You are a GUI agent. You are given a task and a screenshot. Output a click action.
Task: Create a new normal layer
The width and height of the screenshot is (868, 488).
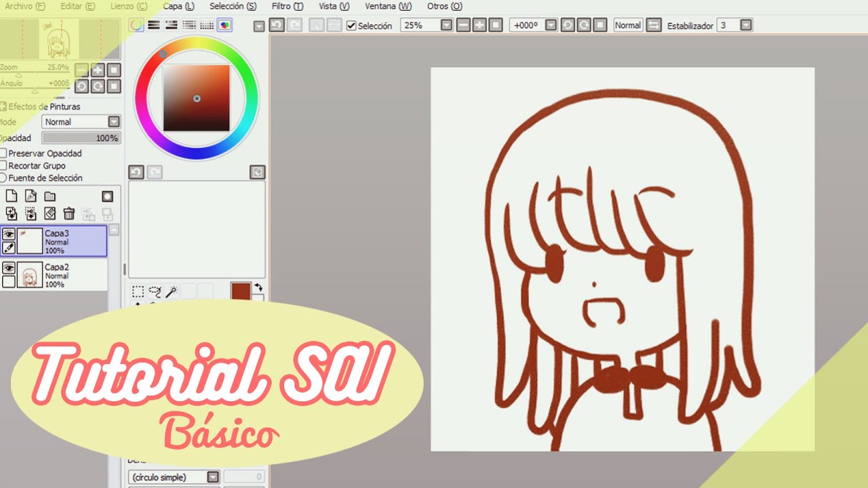(12, 196)
